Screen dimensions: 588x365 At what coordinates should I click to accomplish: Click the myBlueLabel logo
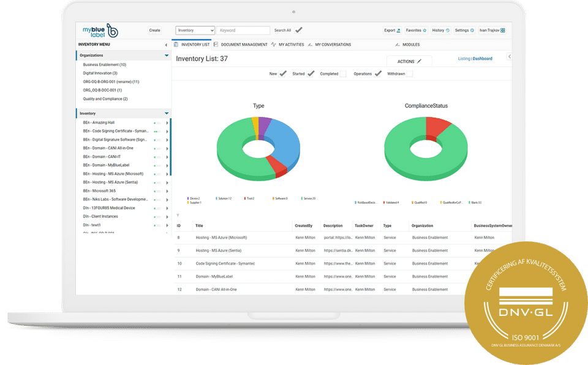pyautogui.click(x=100, y=31)
